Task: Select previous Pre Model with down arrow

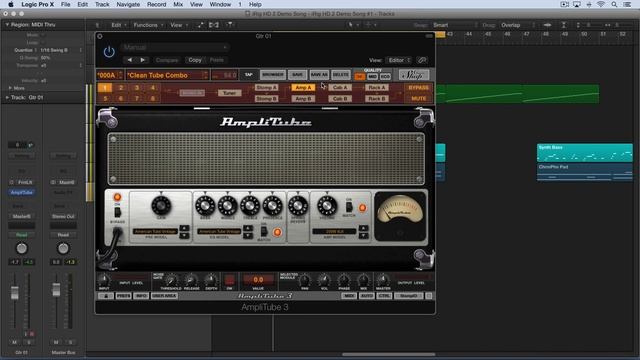Action: click(x=184, y=236)
